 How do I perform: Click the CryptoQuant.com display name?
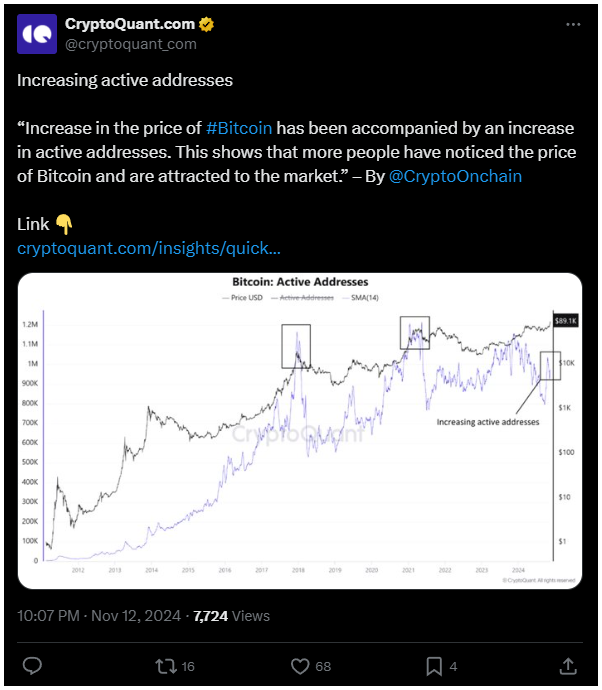pos(130,24)
